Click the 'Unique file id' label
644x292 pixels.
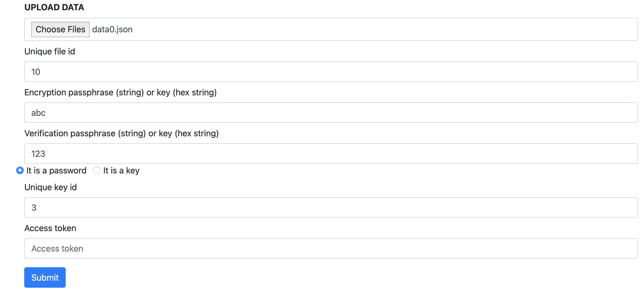click(x=50, y=51)
